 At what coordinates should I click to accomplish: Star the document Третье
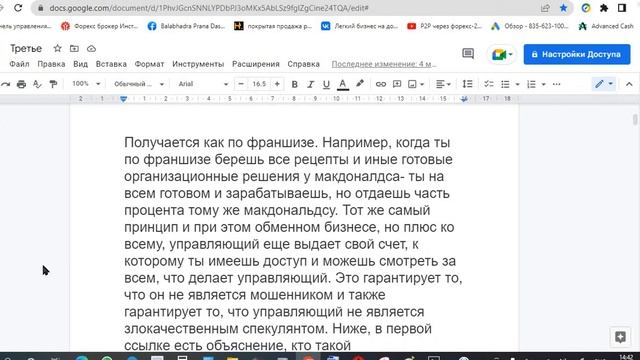point(58,48)
